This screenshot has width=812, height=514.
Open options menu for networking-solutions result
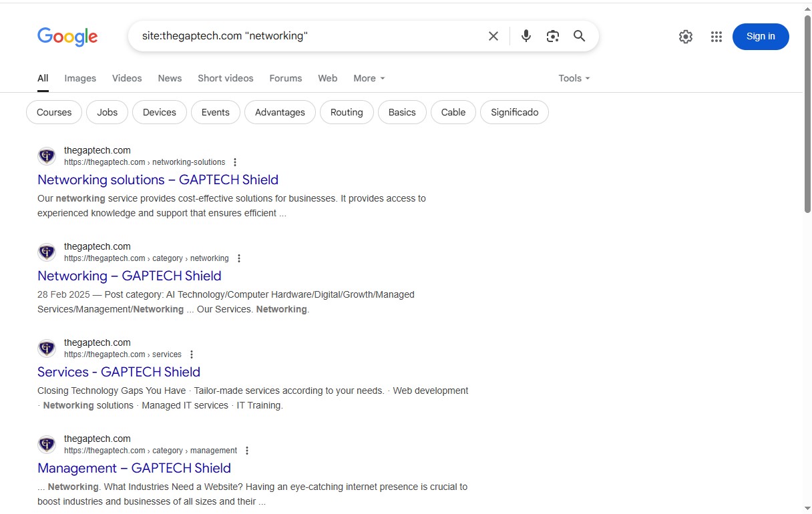[235, 162]
